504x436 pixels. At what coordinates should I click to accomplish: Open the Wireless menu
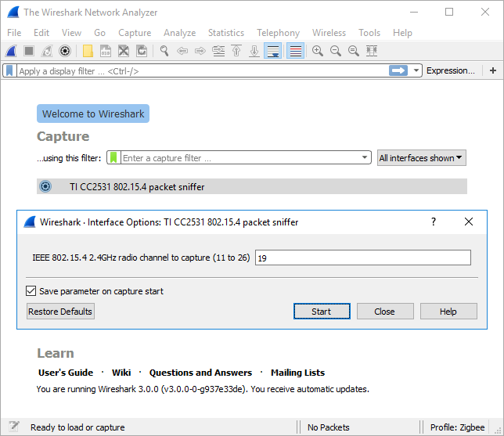[329, 33]
